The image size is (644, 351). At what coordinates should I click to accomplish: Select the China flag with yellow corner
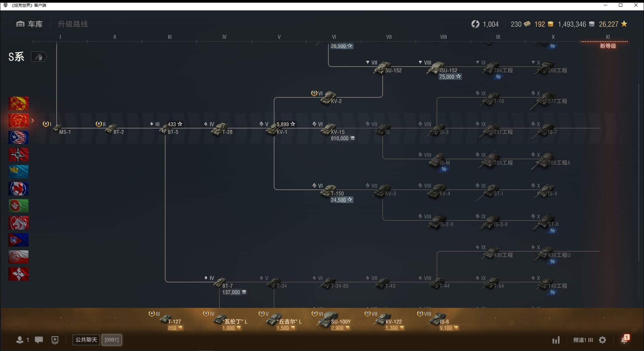pos(18,103)
